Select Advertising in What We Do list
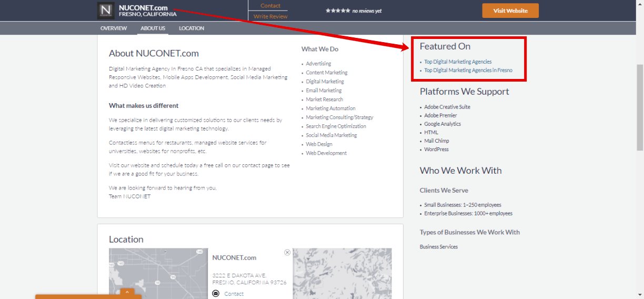Screen dimensions: 644x299 coord(318,64)
